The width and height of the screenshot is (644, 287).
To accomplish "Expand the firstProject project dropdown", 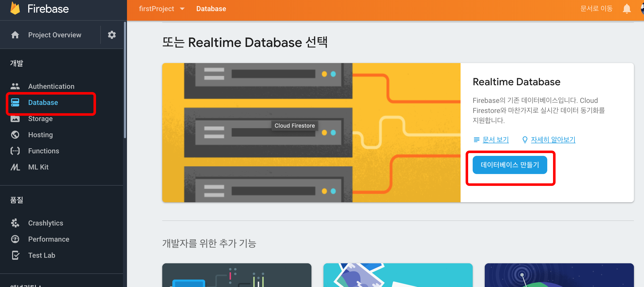I will click(182, 9).
